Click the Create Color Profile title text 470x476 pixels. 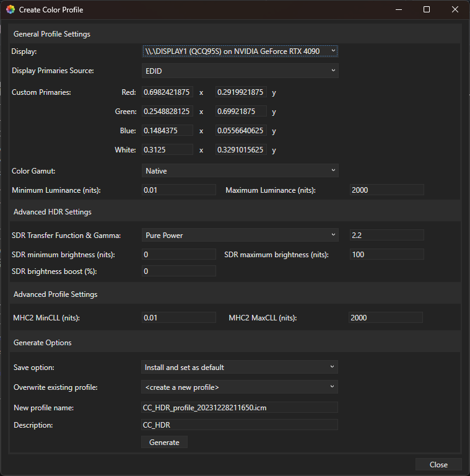pyautogui.click(x=51, y=10)
